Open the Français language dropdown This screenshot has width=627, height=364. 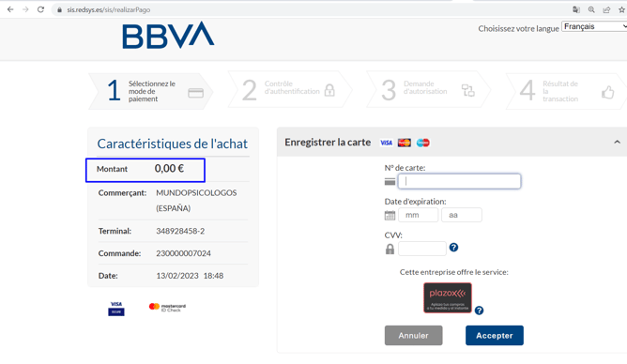pyautogui.click(x=594, y=26)
